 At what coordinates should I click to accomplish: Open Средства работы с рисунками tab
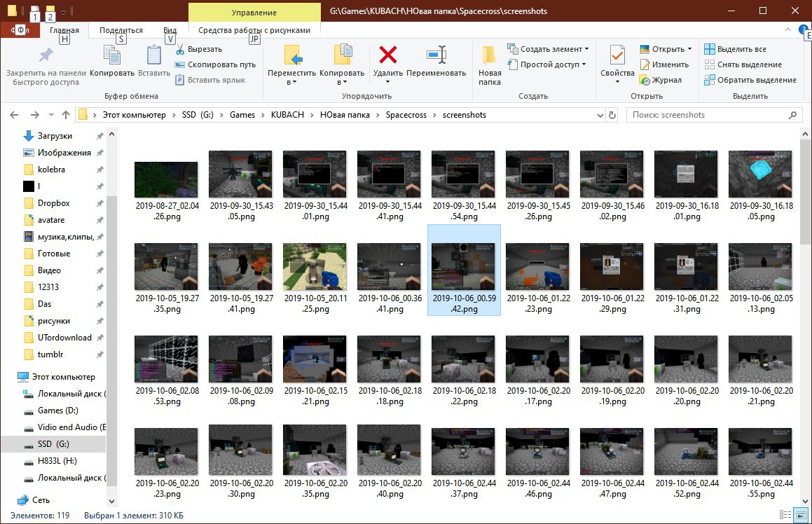(x=254, y=30)
